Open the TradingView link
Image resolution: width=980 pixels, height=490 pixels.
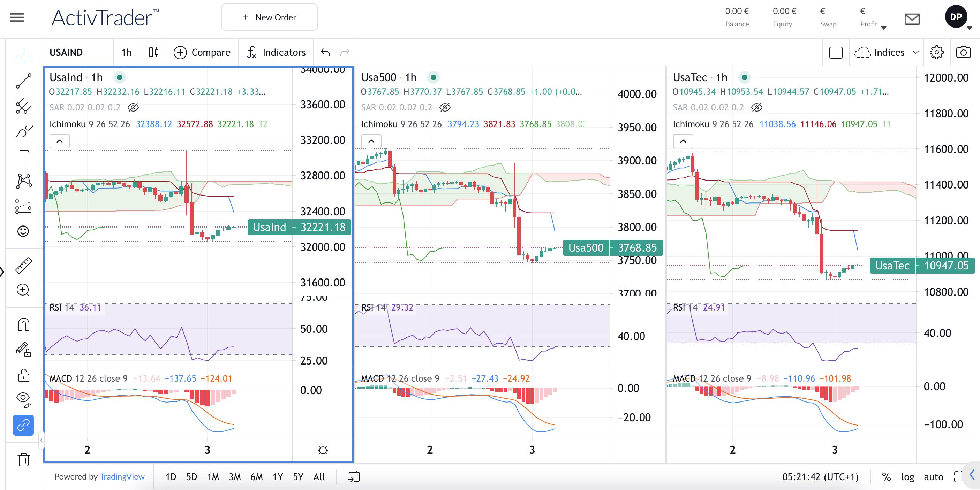pyautogui.click(x=122, y=477)
